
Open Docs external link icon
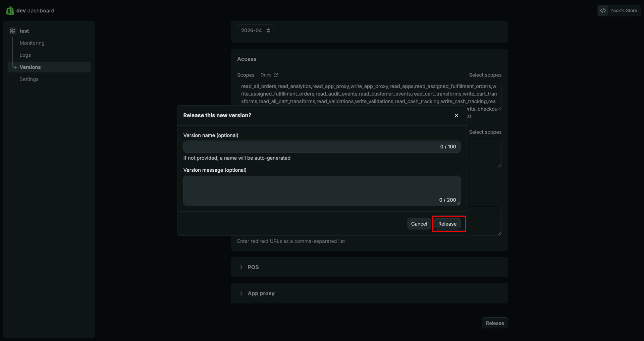click(276, 75)
